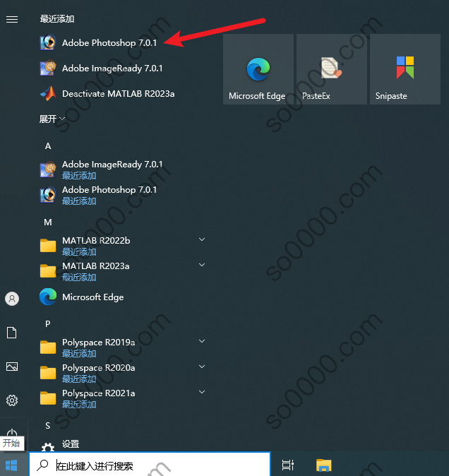Click the letter M section header
Image resolution: width=449 pixels, height=476 pixels.
[x=47, y=222]
